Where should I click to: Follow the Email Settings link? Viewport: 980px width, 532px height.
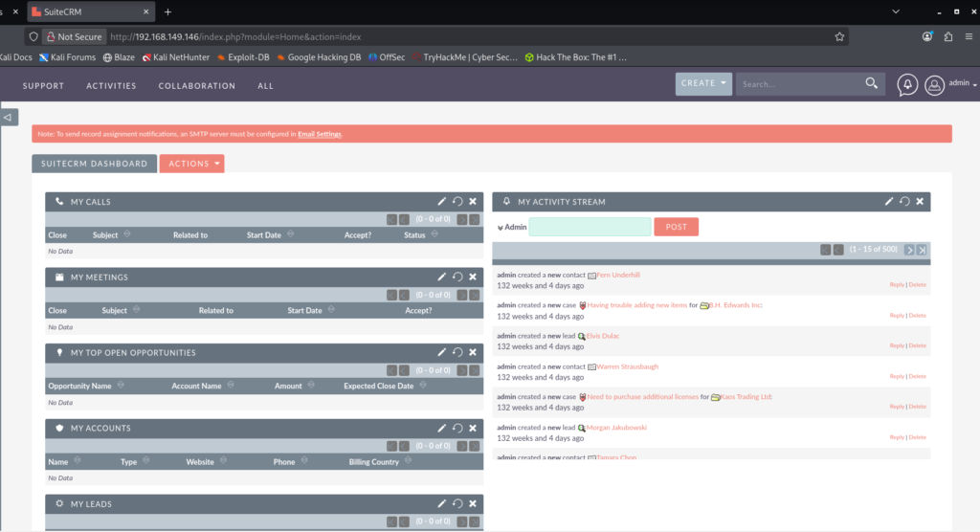click(319, 135)
